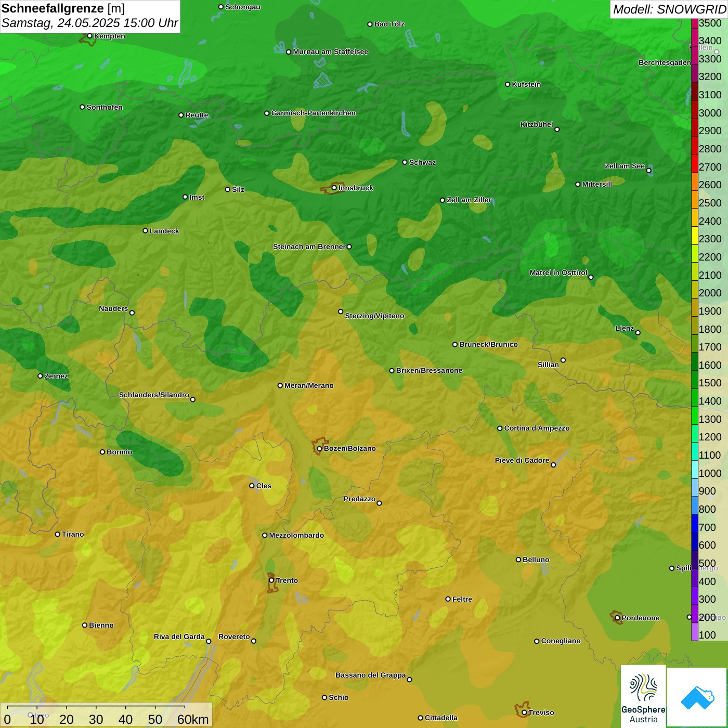Click the 'Matrei in Osttirol' label
The image size is (728, 728).
pos(558,272)
